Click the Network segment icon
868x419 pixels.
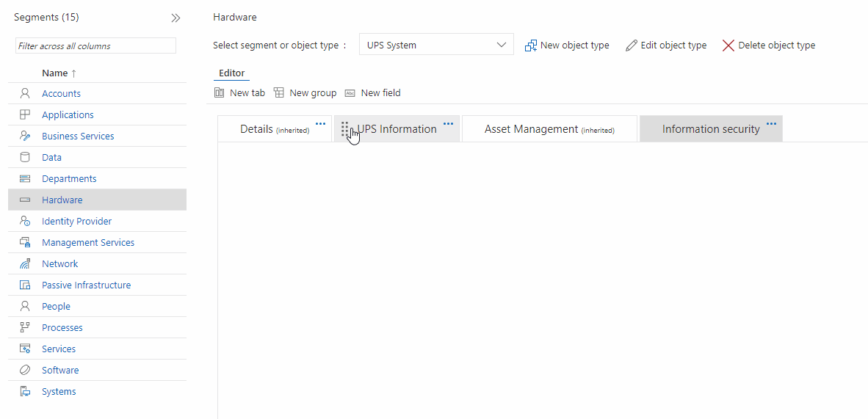coord(24,264)
